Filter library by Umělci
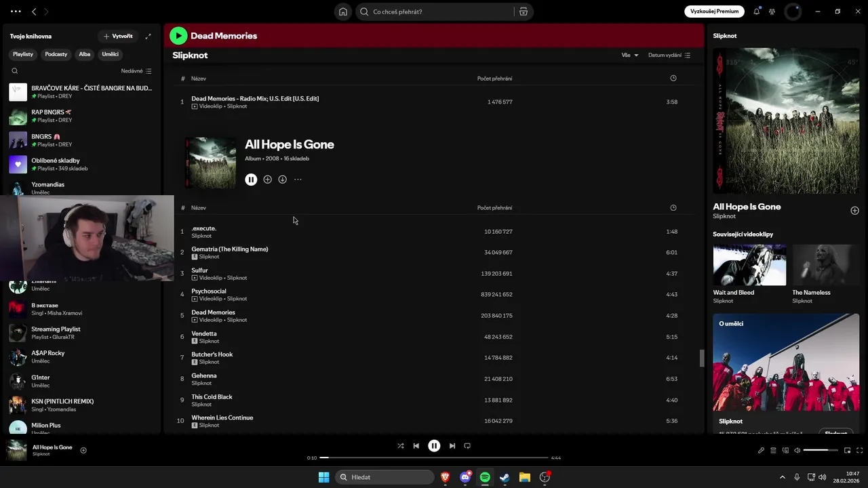Image resolution: width=868 pixels, height=488 pixels. click(110, 54)
